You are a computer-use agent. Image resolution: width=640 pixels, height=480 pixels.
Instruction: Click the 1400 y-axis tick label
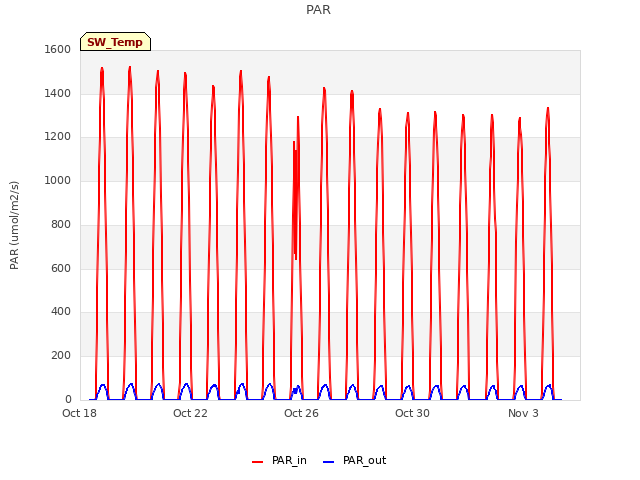(x=58, y=93)
